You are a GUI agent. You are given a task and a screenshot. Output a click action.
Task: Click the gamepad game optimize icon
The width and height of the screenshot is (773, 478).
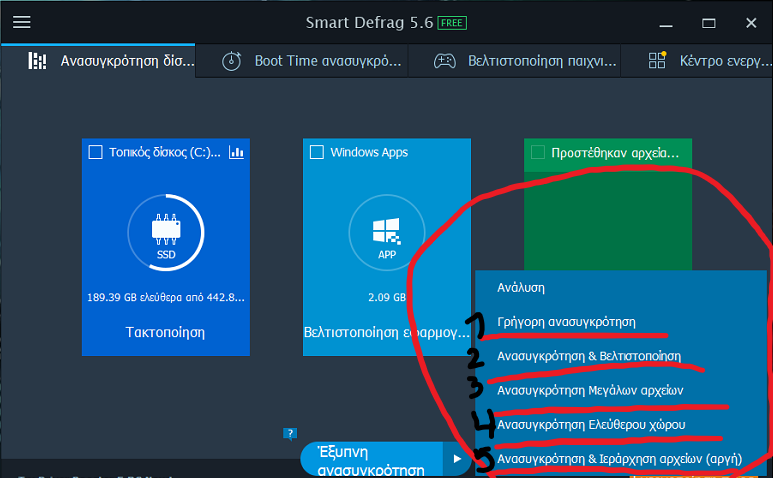pyautogui.click(x=444, y=61)
